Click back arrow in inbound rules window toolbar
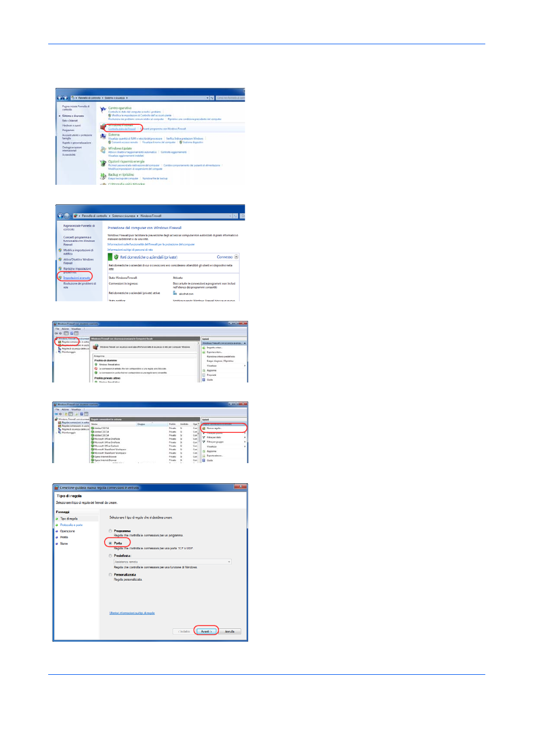 coord(56,414)
